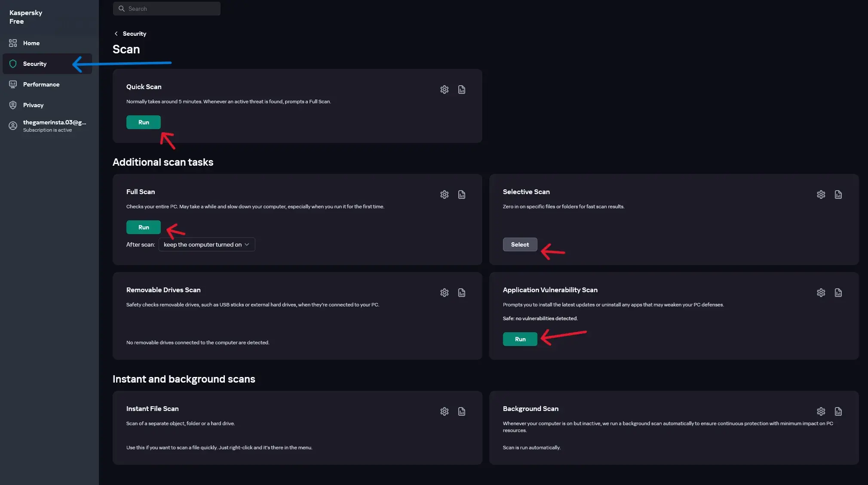868x485 pixels.
Task: Go to the Home sidebar item
Action: (31, 43)
